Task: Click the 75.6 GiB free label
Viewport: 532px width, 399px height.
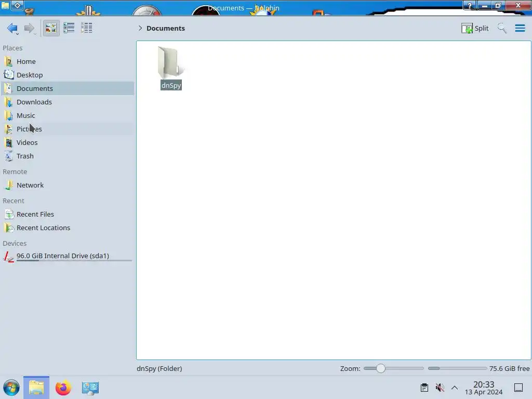Action: point(509,368)
